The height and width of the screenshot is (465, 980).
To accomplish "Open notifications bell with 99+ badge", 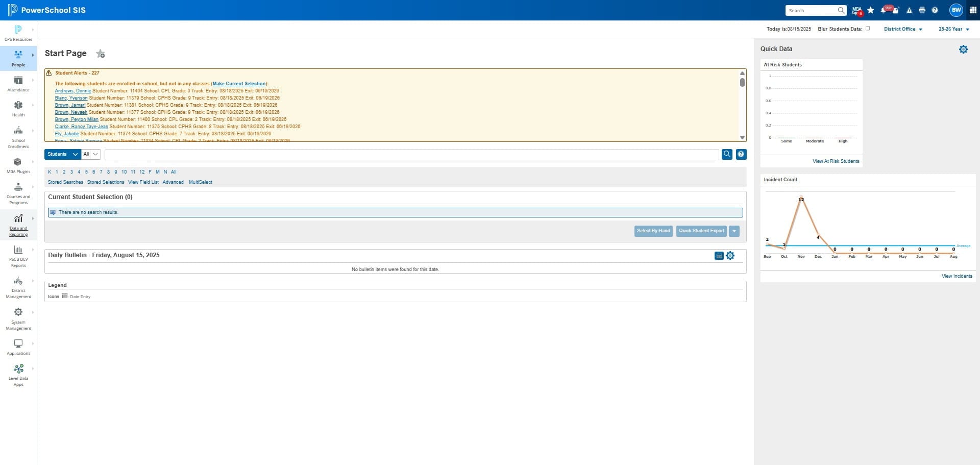I will click(x=884, y=10).
